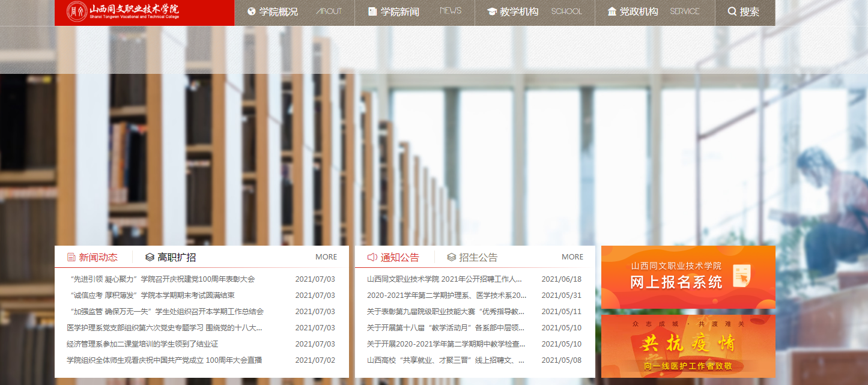Open the “先进引领 凝心聚力” news article
Image resolution: width=868 pixels, height=385 pixels.
[x=162, y=279]
